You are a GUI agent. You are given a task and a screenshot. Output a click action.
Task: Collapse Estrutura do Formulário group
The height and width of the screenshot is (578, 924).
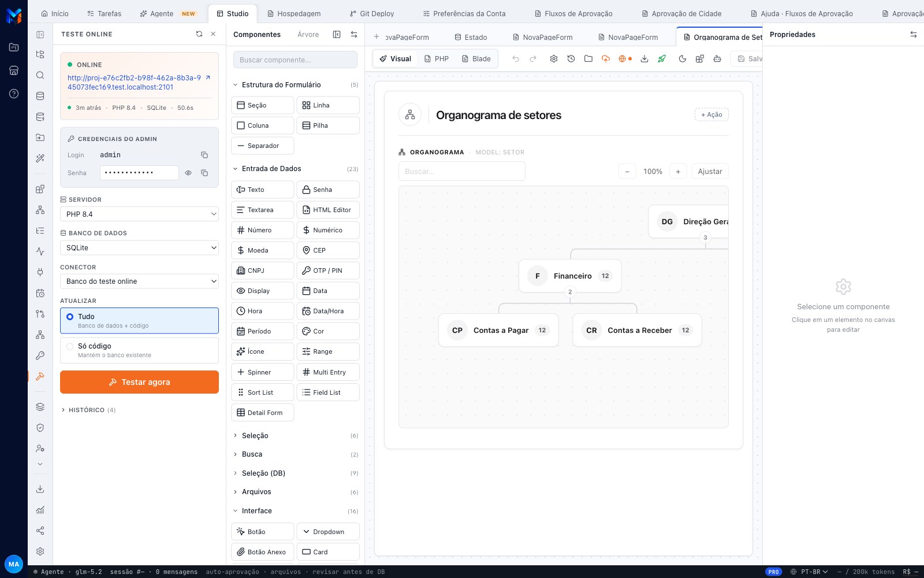295,85
